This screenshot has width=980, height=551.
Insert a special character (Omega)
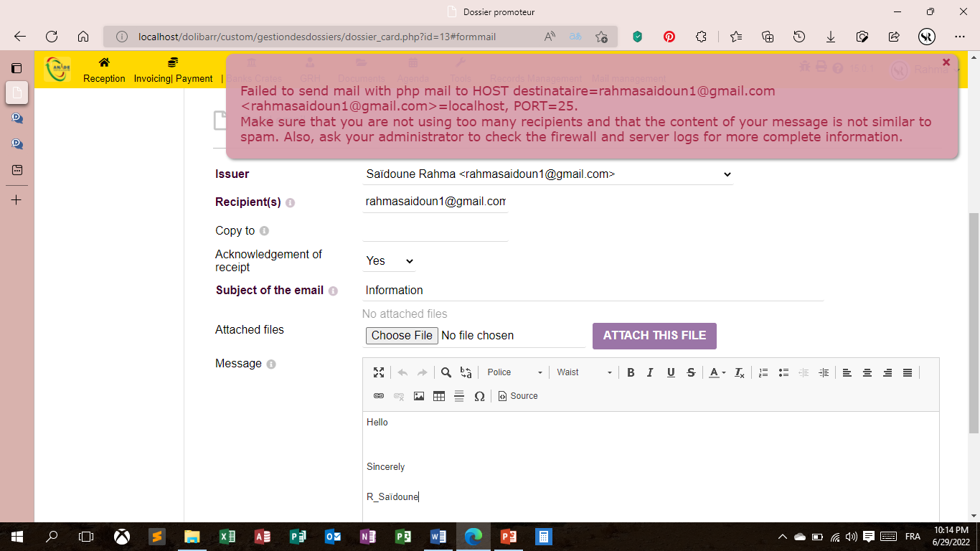[479, 396]
